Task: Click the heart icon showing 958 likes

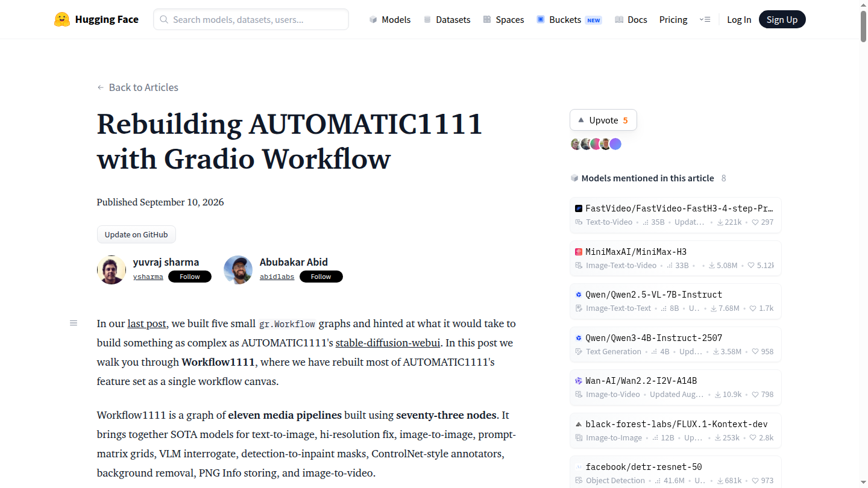Action: [x=755, y=352]
